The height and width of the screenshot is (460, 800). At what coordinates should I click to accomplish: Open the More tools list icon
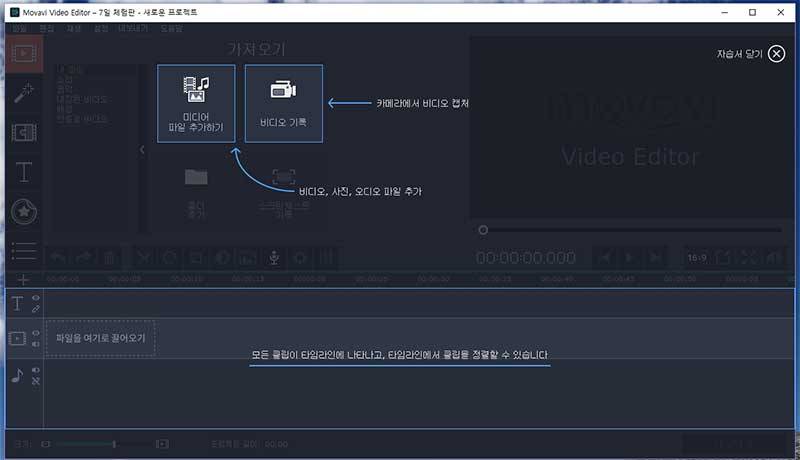click(x=24, y=251)
